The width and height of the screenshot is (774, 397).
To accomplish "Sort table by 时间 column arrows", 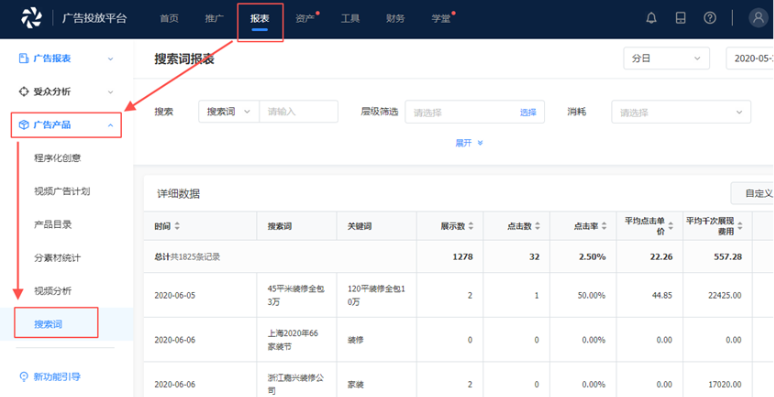I will [x=177, y=226].
